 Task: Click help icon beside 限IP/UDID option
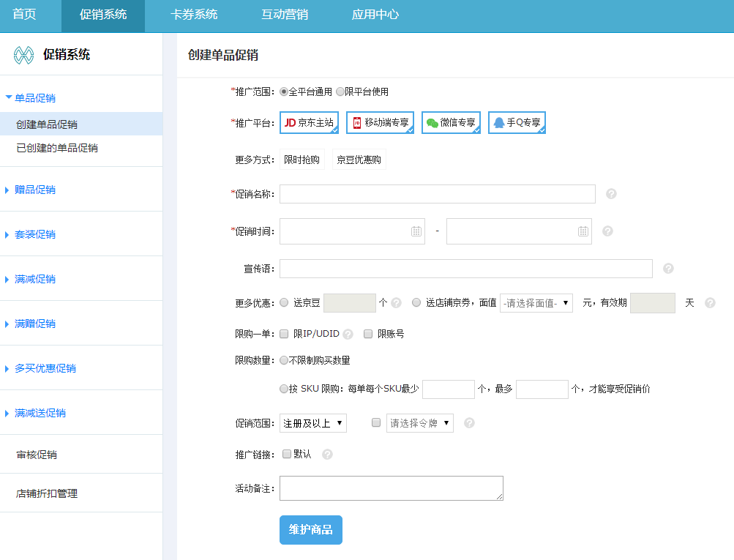point(348,335)
